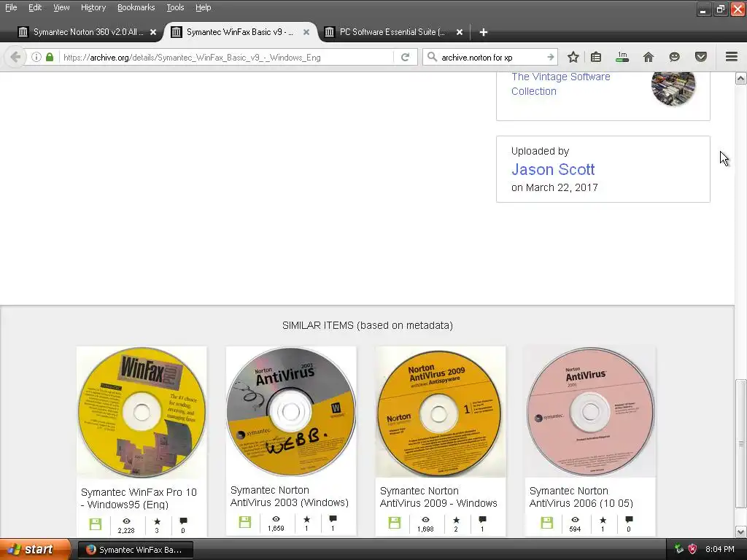Open the History menu
Viewport: 747px width, 560px height.
click(x=93, y=7)
